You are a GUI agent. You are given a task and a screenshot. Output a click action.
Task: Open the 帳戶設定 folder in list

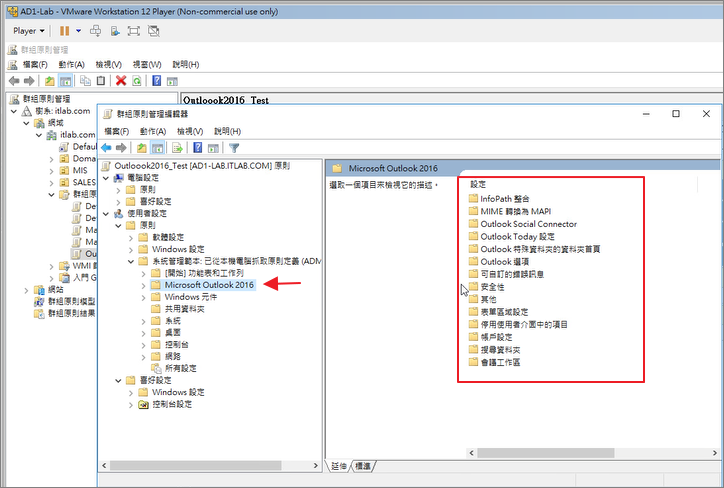coord(496,337)
